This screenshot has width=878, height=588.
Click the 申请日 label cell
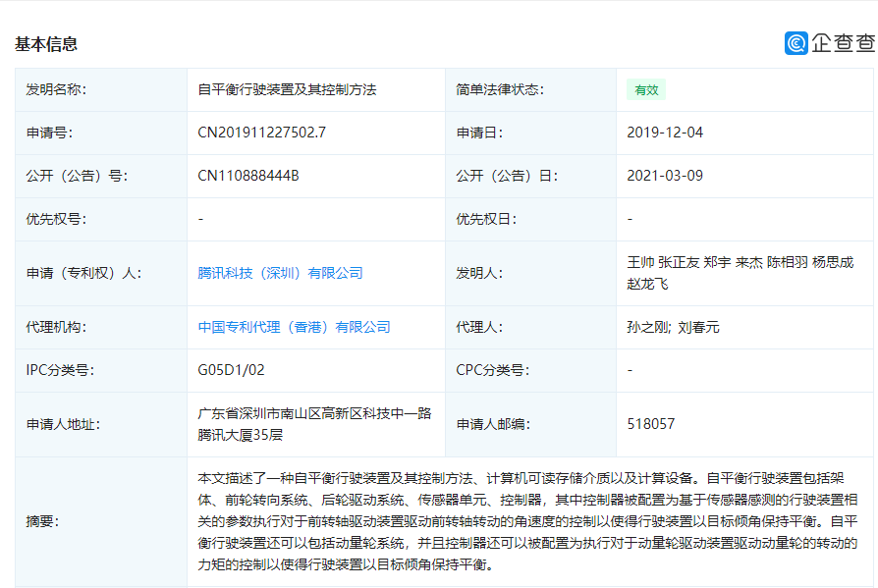pyautogui.click(x=531, y=133)
